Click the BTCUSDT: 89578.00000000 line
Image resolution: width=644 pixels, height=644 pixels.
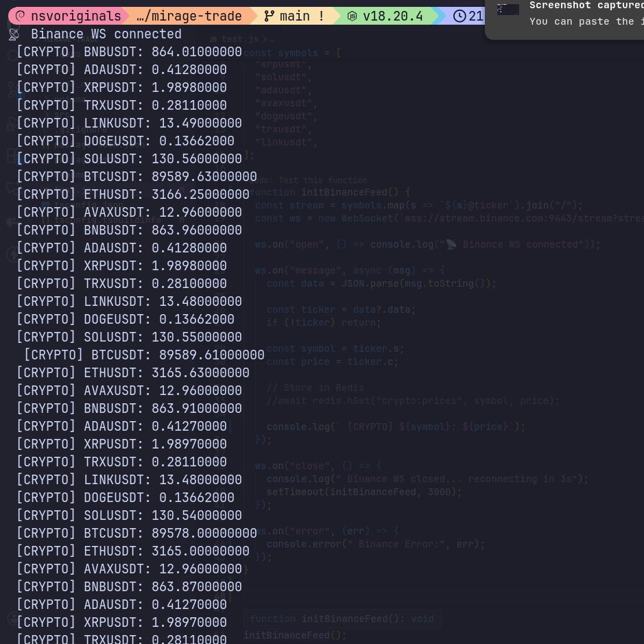click(136, 533)
